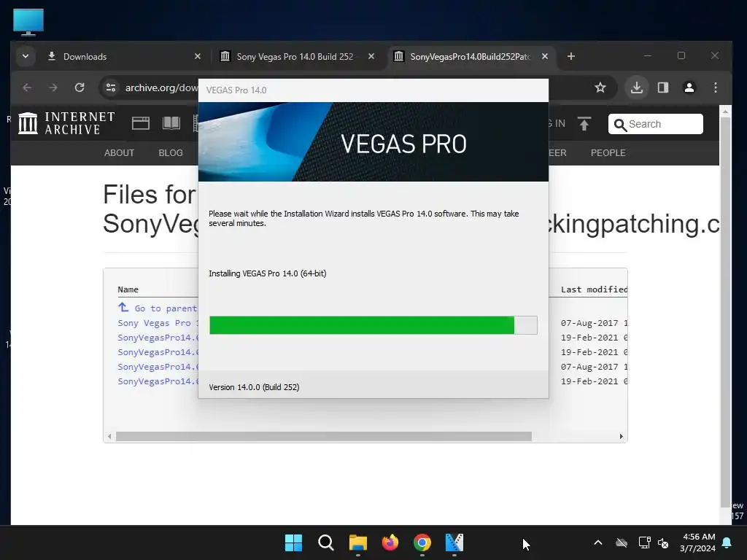Click the Last modified column header

(x=594, y=289)
